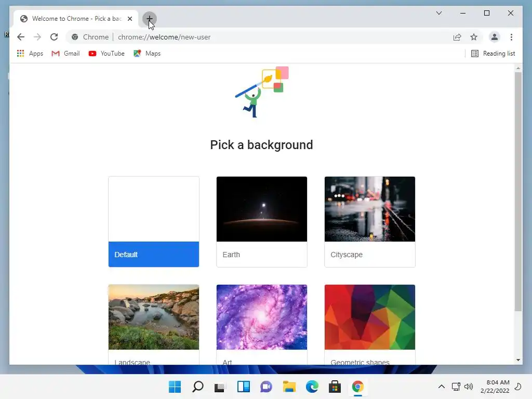The height and width of the screenshot is (399, 532).
Task: Click the address bar URL
Action: pos(164,37)
